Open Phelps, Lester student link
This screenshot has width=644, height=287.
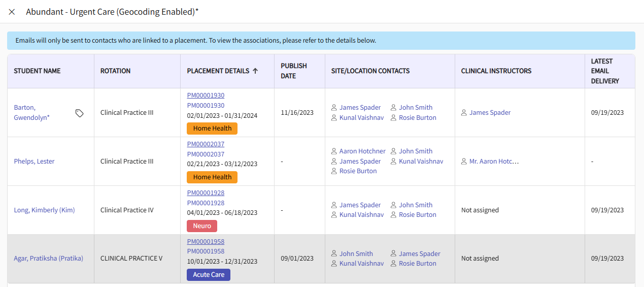tap(34, 162)
